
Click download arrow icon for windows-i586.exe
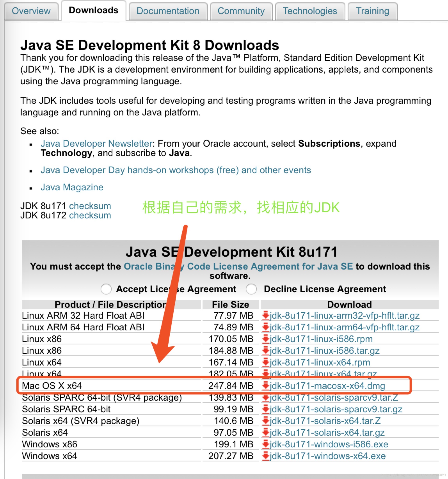(x=266, y=444)
